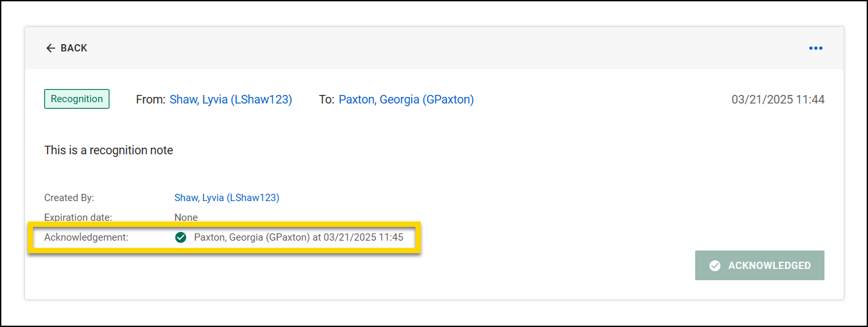Open sender link next to From
868x327 pixels.
click(231, 100)
